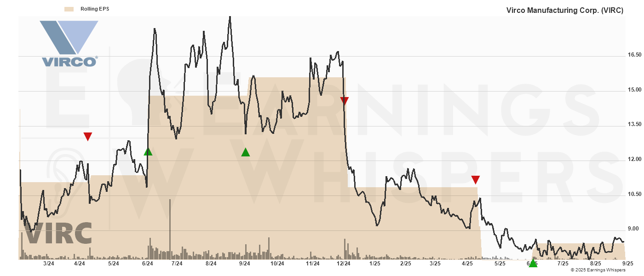
Task: Click the 'Virco Manufacturing Corp. (VIRC)' chart title
Action: pyautogui.click(x=565, y=10)
